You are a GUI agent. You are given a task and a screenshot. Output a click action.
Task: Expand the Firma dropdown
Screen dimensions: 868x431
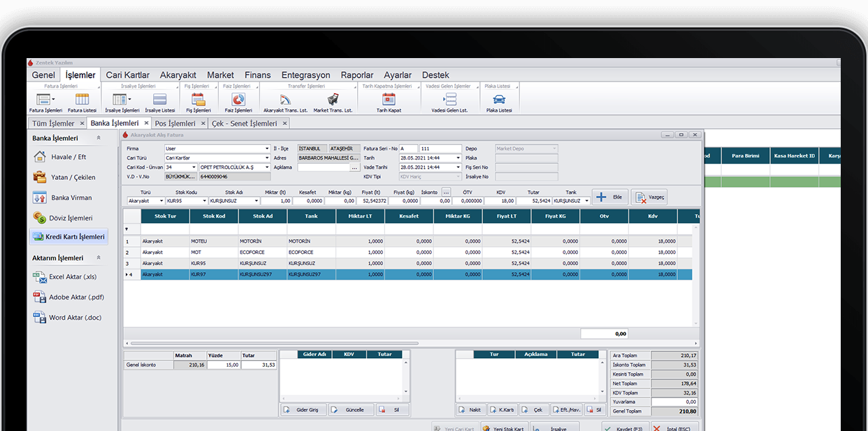click(267, 149)
